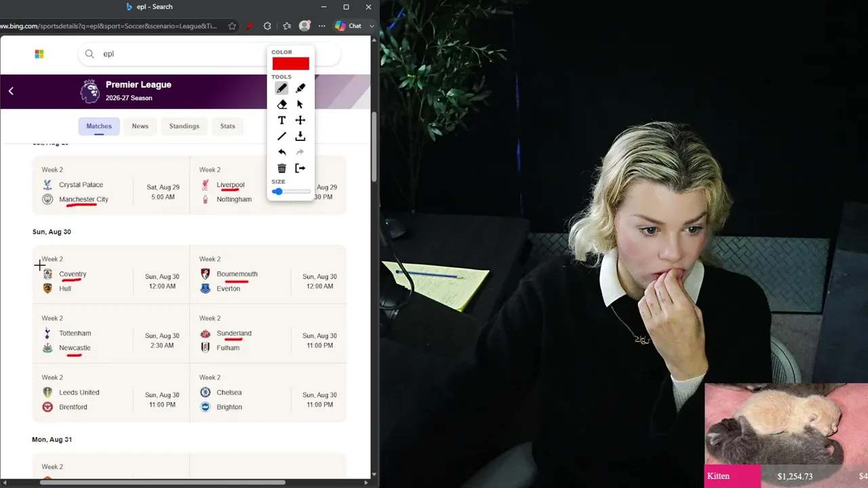This screenshot has height=488, width=868.
Task: Activate the text tool
Action: 281,120
